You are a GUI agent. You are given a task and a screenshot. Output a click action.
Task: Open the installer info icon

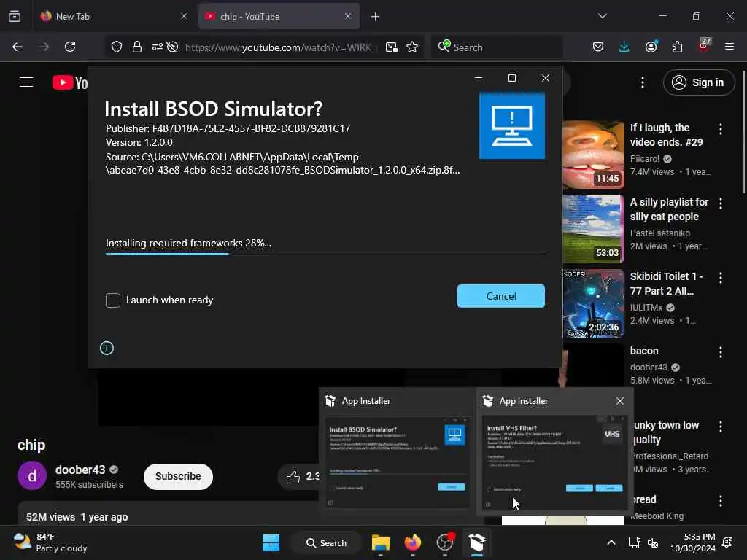click(107, 348)
